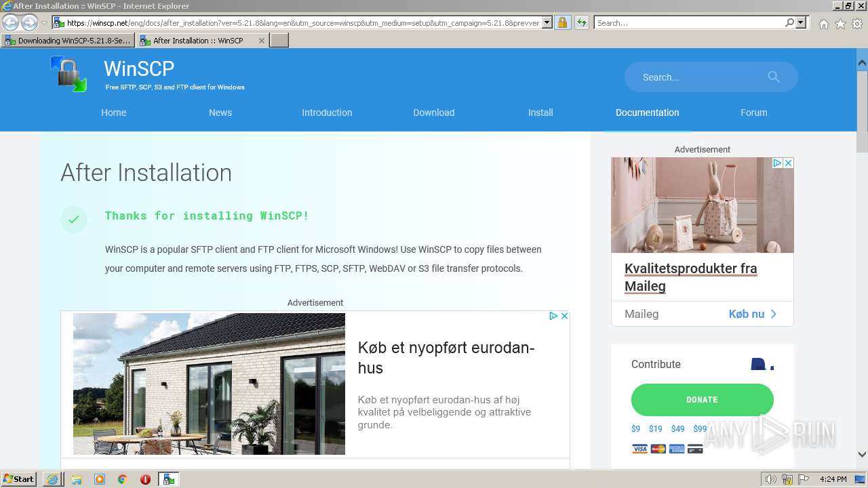Switch to Downloading WinSCP-5.21.8-Setup tab

click(68, 41)
